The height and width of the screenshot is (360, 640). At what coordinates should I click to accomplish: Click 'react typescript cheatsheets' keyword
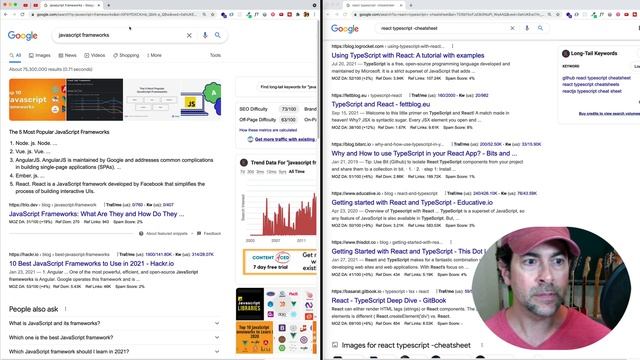coord(591,84)
